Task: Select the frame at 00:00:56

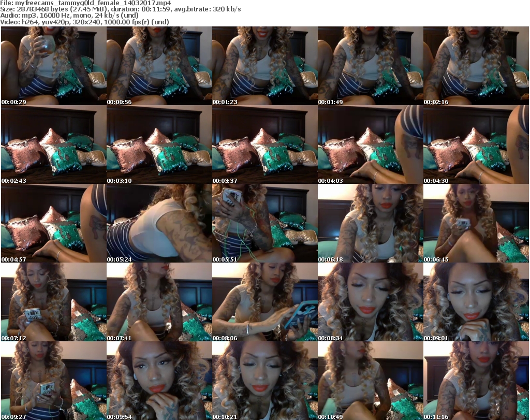Action: (x=159, y=66)
